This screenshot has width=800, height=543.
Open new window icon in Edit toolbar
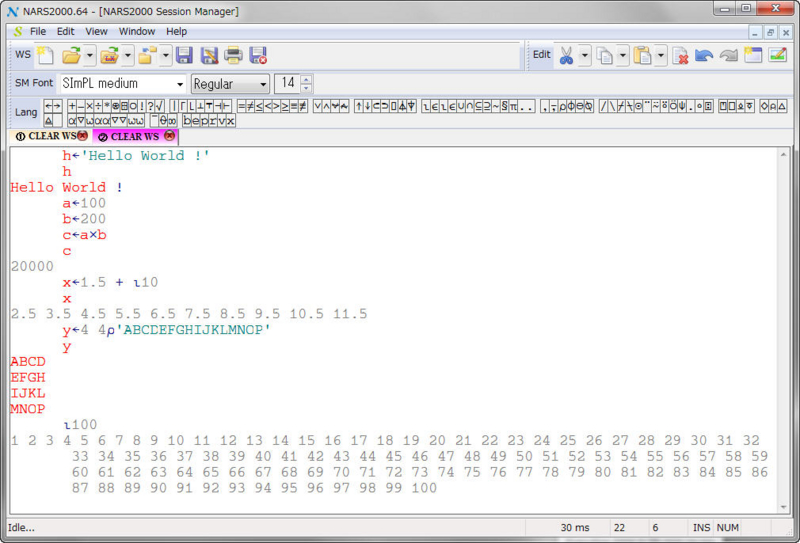(x=753, y=55)
